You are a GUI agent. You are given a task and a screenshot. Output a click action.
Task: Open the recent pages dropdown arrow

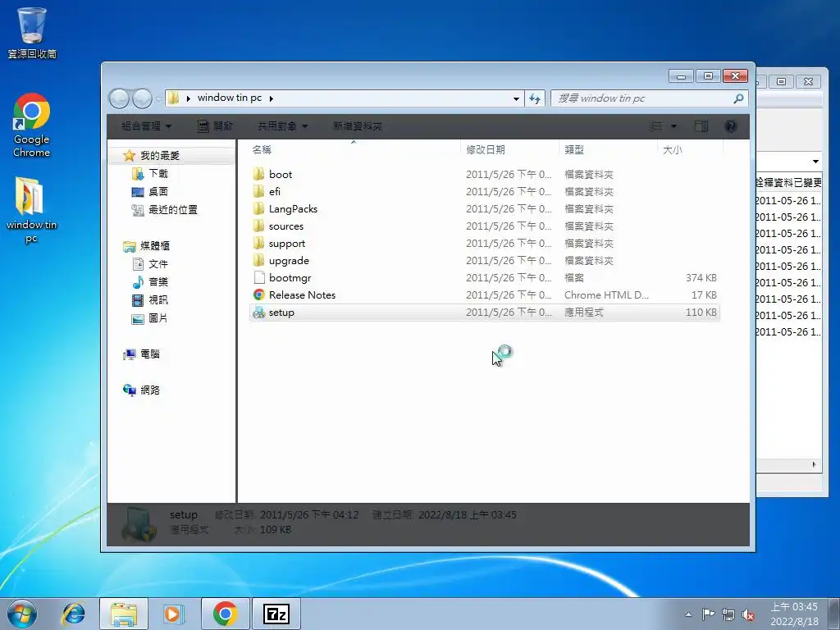pyautogui.click(x=158, y=98)
